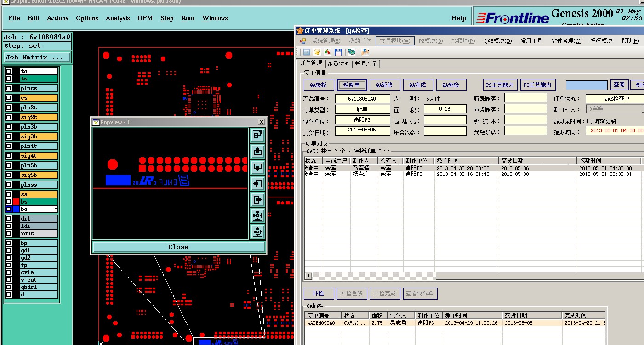Click the 返修单 button
Viewport: 644px width, 345px height.
352,85
